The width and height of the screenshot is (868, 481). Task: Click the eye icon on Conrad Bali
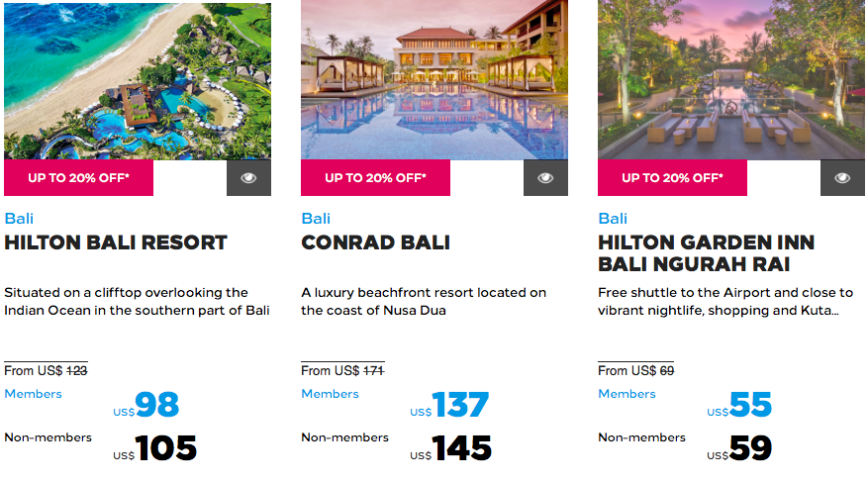(545, 178)
